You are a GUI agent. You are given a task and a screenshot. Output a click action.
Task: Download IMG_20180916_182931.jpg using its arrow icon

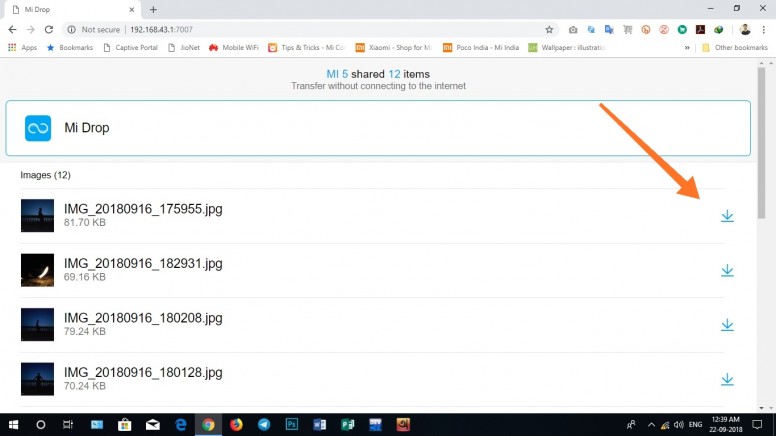[x=727, y=271]
